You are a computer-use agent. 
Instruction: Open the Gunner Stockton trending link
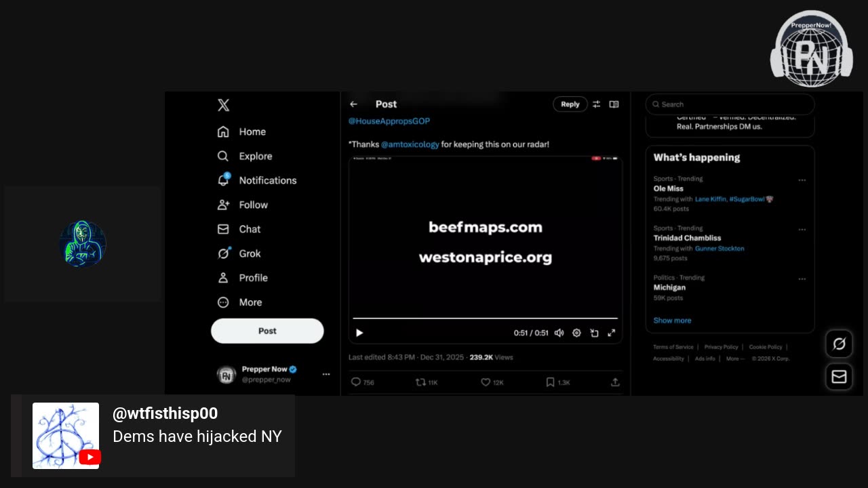pos(719,249)
